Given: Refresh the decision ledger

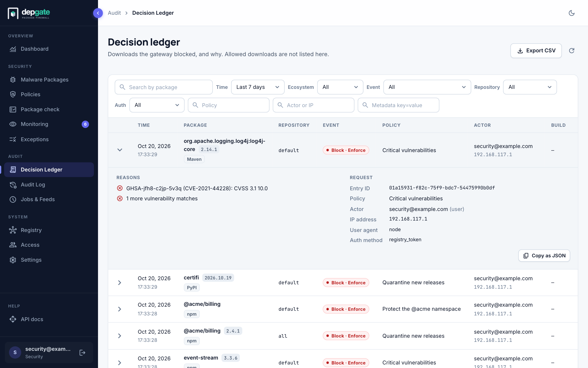Looking at the screenshot, I should tap(572, 50).
